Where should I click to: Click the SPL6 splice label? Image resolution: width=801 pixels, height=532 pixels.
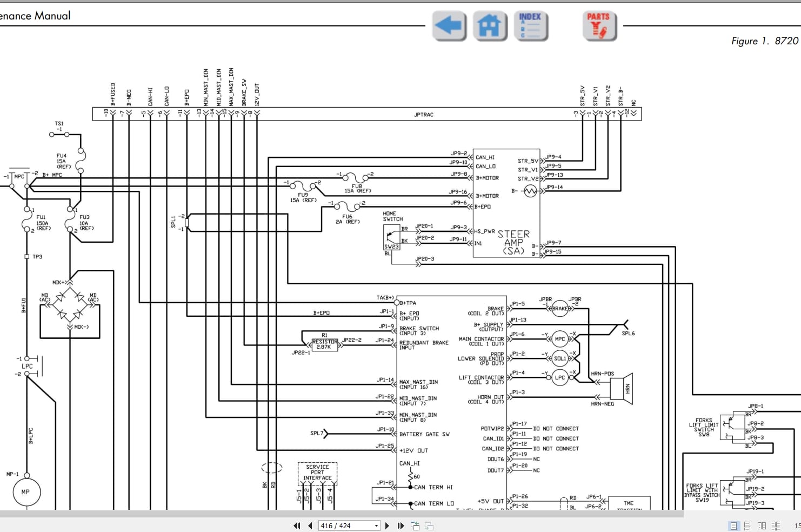coord(628,334)
